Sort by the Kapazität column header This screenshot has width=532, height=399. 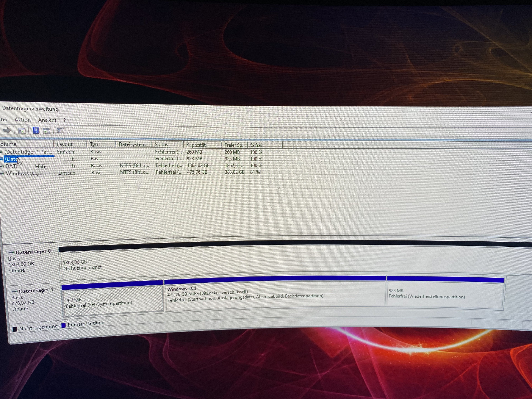pos(196,145)
